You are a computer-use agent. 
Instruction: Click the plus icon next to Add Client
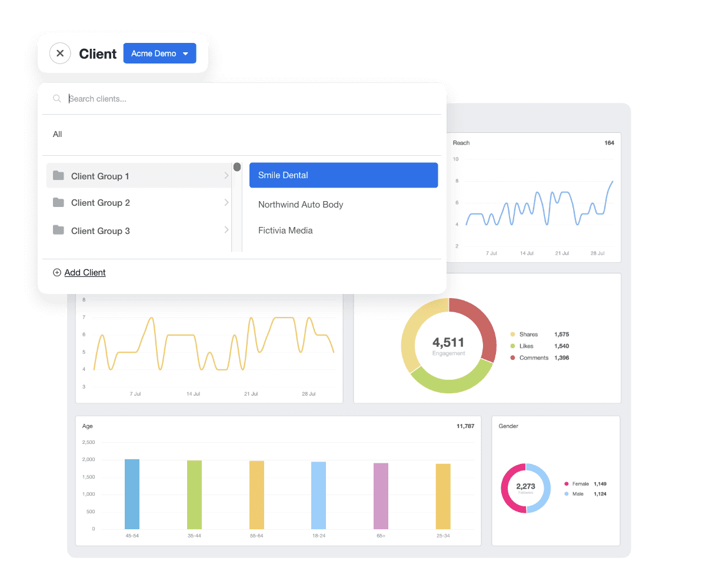pos(56,272)
